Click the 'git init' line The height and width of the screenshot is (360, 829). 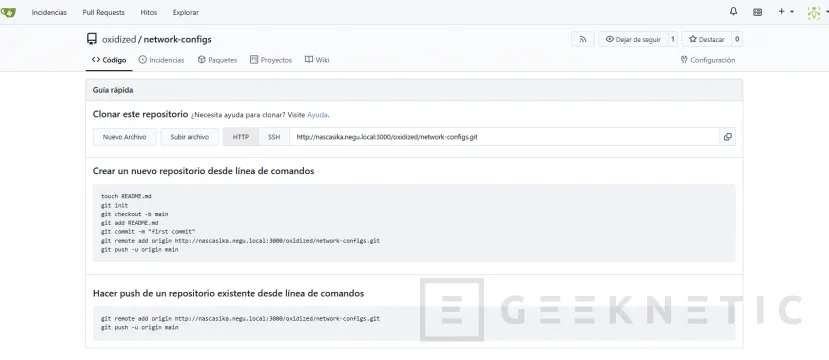click(x=114, y=205)
